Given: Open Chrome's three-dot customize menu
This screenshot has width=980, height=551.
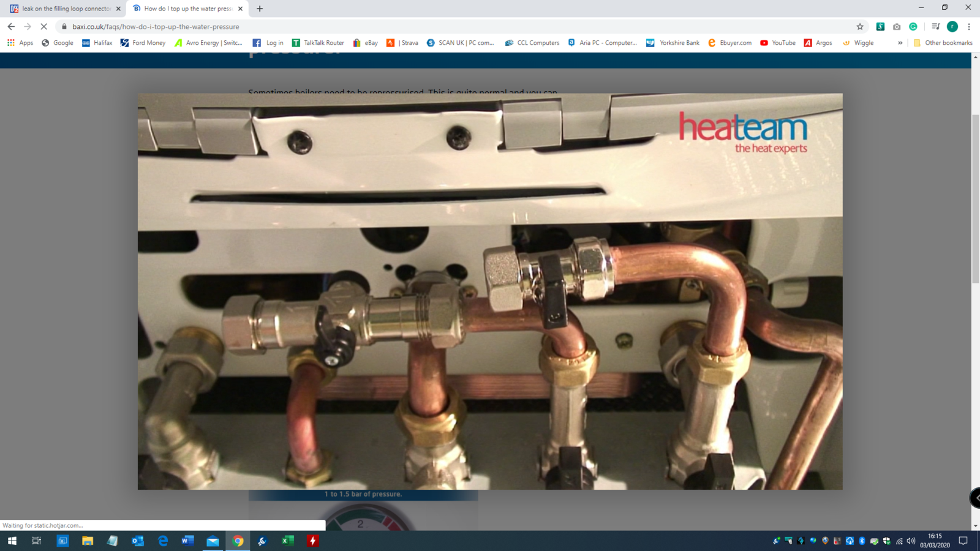Looking at the screenshot, I should point(969,26).
